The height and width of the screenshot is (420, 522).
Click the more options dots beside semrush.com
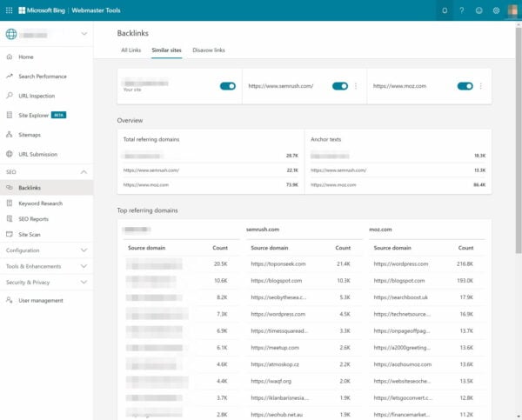click(x=356, y=86)
